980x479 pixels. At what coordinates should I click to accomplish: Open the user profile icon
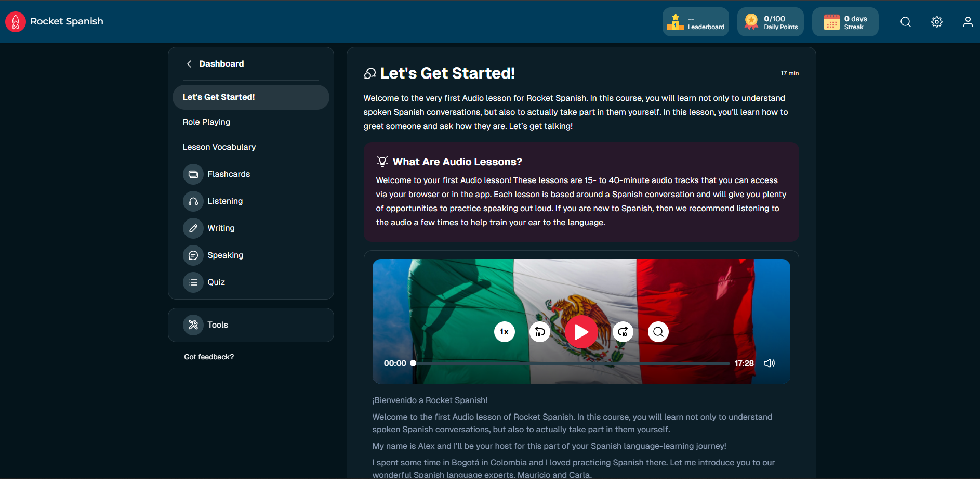click(968, 22)
